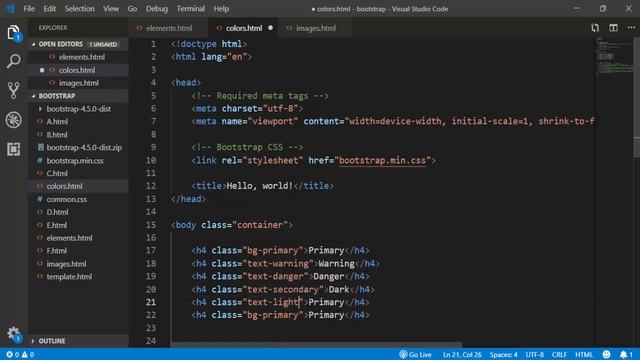Open the View menu
This screenshot has height=360, width=640.
point(111,9)
